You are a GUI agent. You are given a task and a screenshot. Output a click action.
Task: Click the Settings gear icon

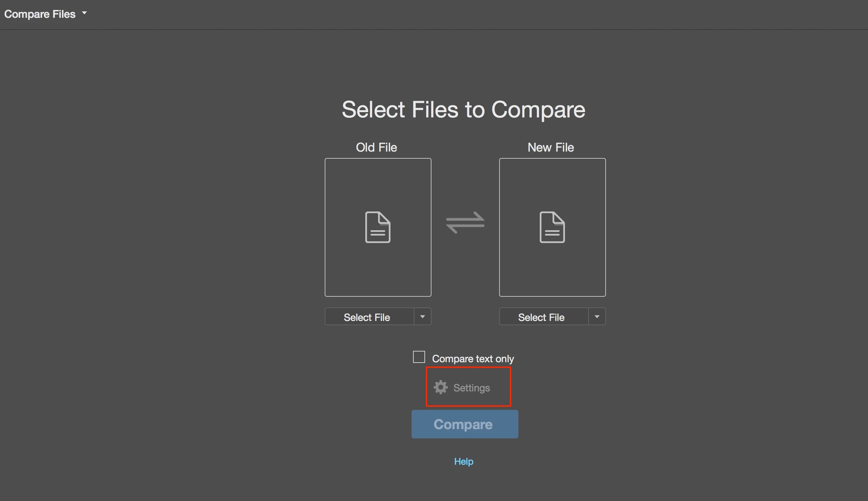tap(440, 387)
